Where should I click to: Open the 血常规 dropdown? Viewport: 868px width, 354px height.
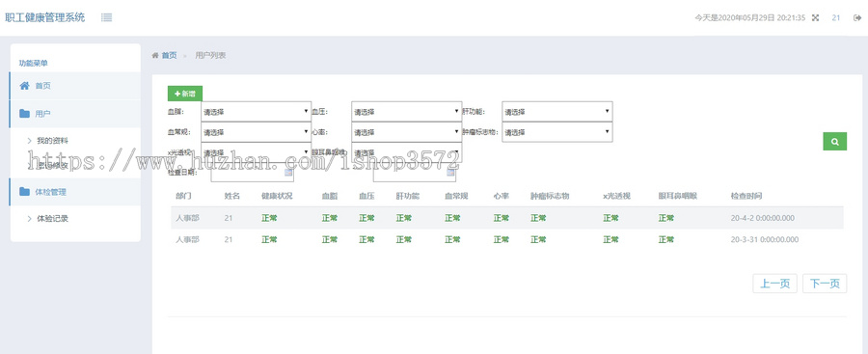pyautogui.click(x=257, y=132)
